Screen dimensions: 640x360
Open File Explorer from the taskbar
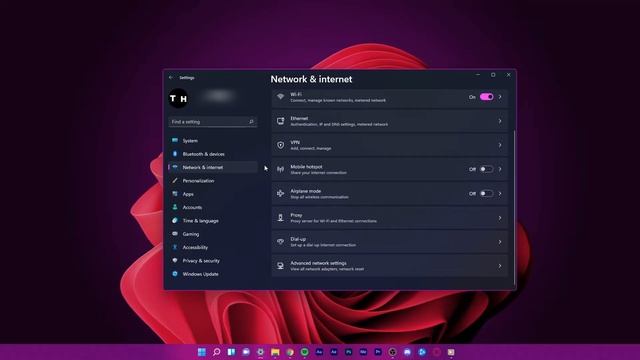point(275,352)
